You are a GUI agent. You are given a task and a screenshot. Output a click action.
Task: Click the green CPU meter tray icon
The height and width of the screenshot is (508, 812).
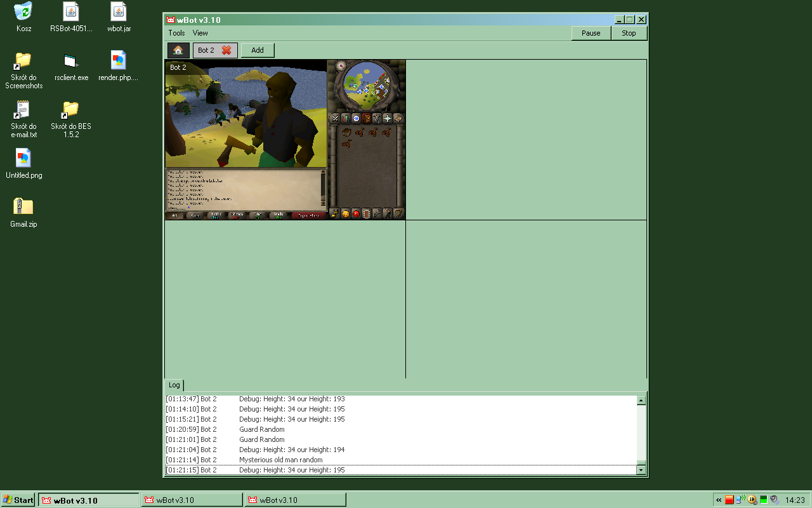tap(764, 500)
